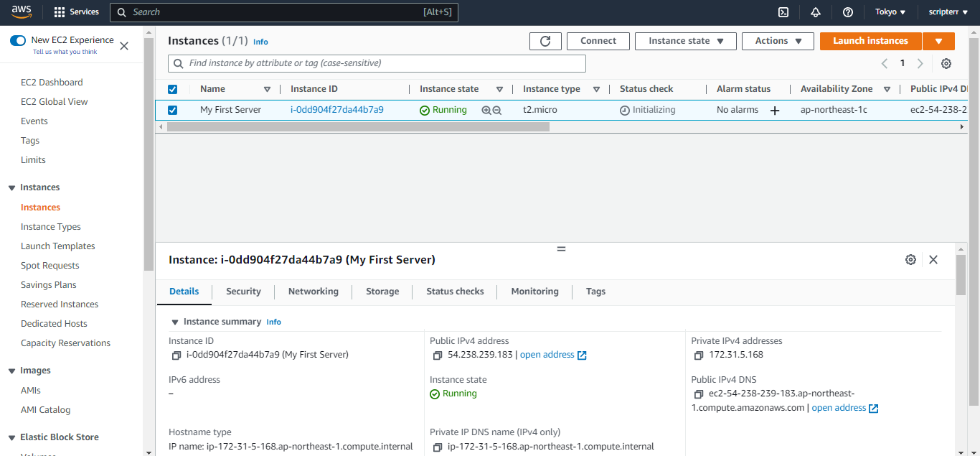Uncheck the My First Server row checkbox

(x=172, y=110)
